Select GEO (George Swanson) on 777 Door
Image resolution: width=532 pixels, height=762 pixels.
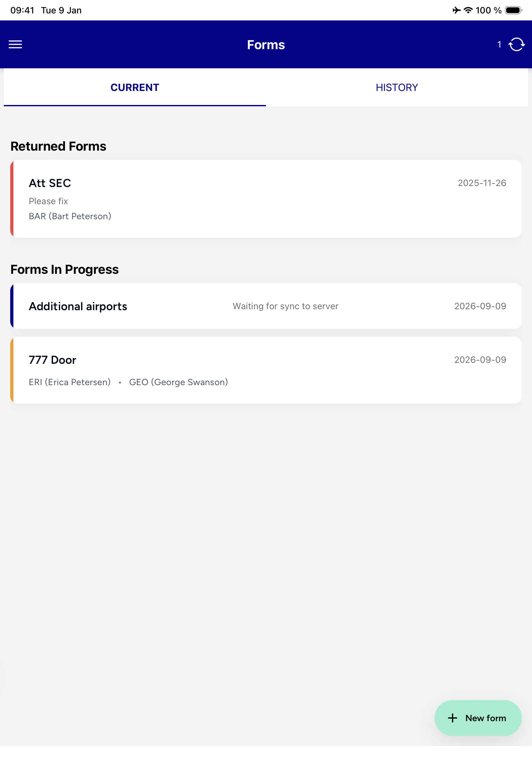(x=178, y=382)
